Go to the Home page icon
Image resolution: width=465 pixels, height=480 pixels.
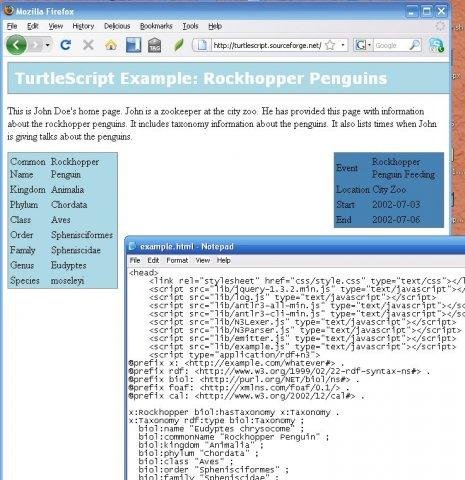[111, 45]
